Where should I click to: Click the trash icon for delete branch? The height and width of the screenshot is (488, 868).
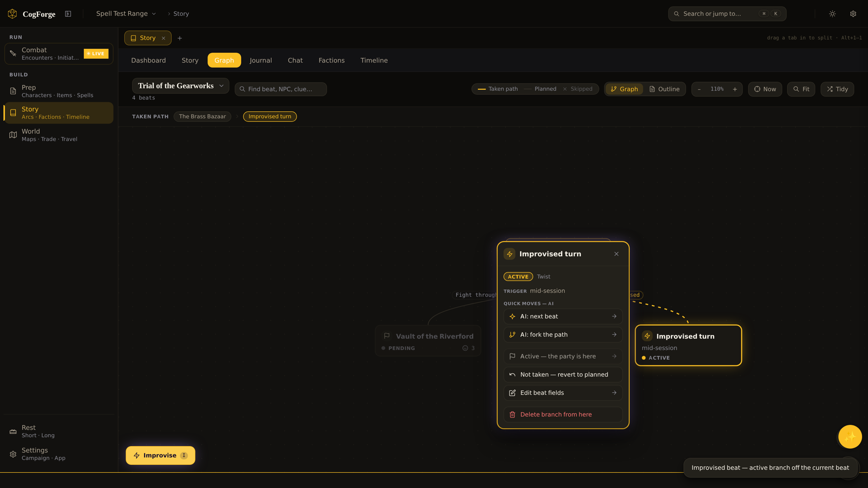coord(512,415)
